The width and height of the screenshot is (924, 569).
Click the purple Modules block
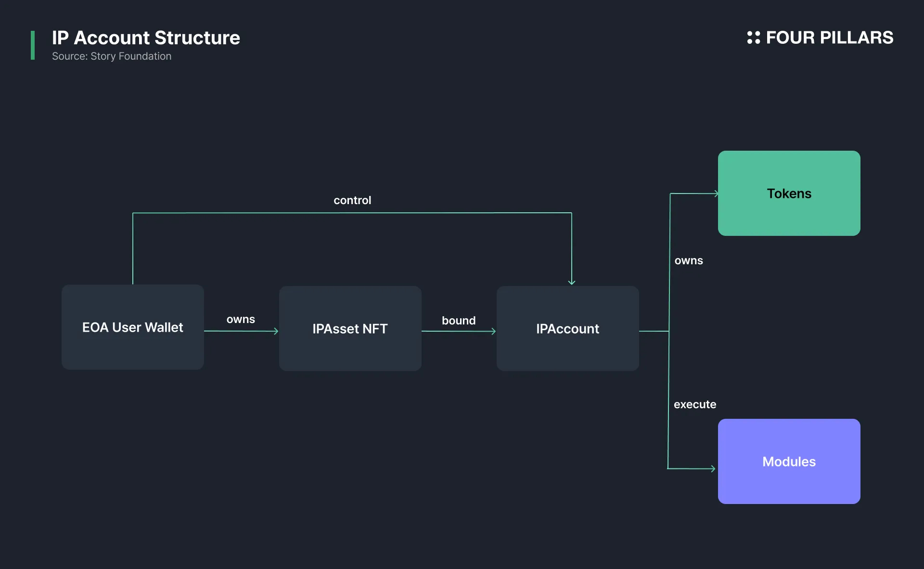[789, 461]
